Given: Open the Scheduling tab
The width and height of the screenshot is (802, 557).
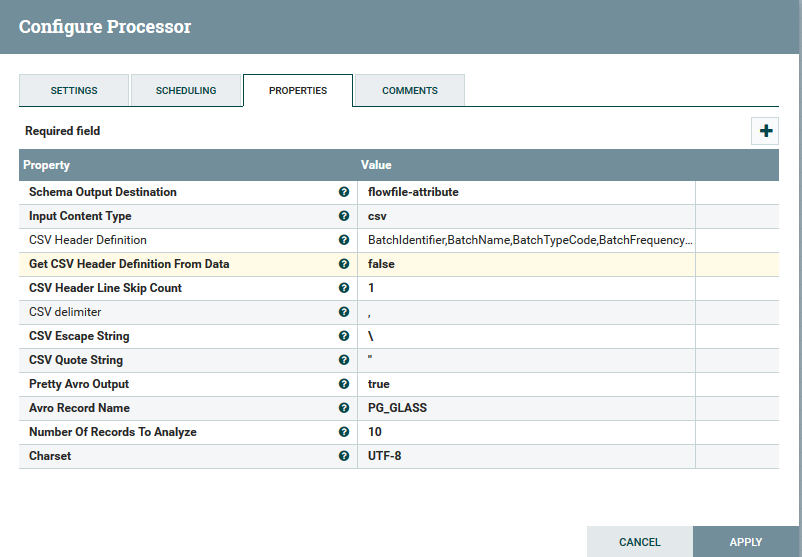Looking at the screenshot, I should click(186, 91).
